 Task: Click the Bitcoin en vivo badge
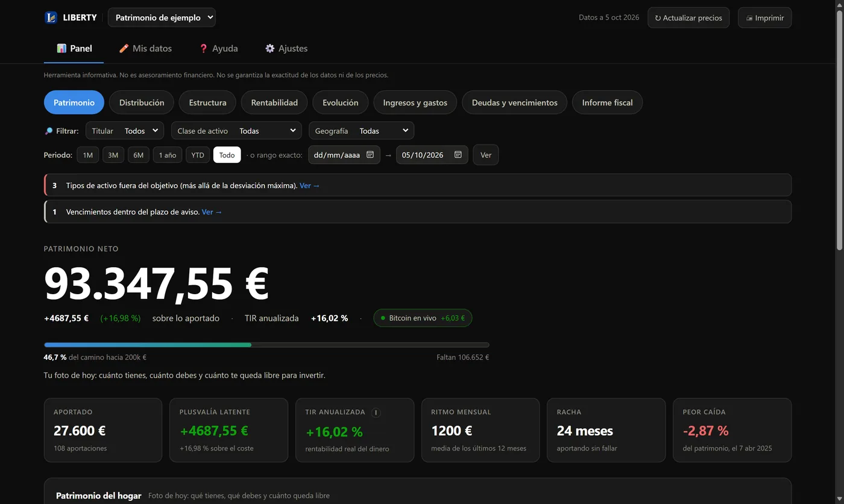coord(423,318)
